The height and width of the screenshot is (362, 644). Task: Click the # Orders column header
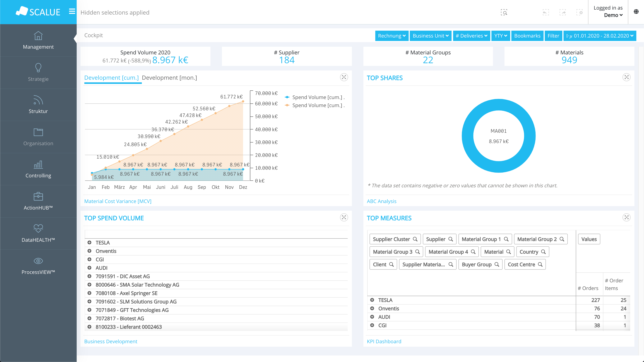tap(588, 288)
